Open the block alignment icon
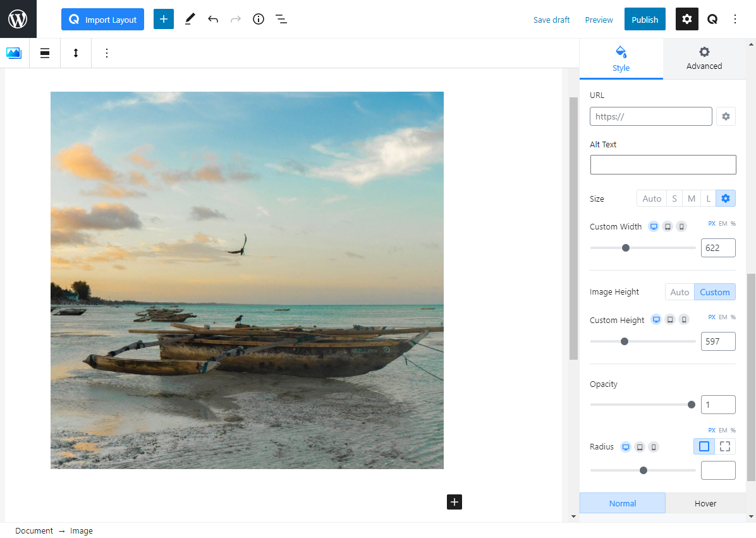Screen dimensions: 756x538 [x=45, y=53]
